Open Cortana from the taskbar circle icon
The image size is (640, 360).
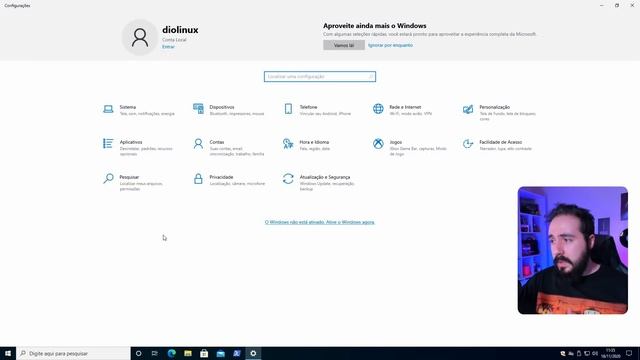tap(138, 353)
